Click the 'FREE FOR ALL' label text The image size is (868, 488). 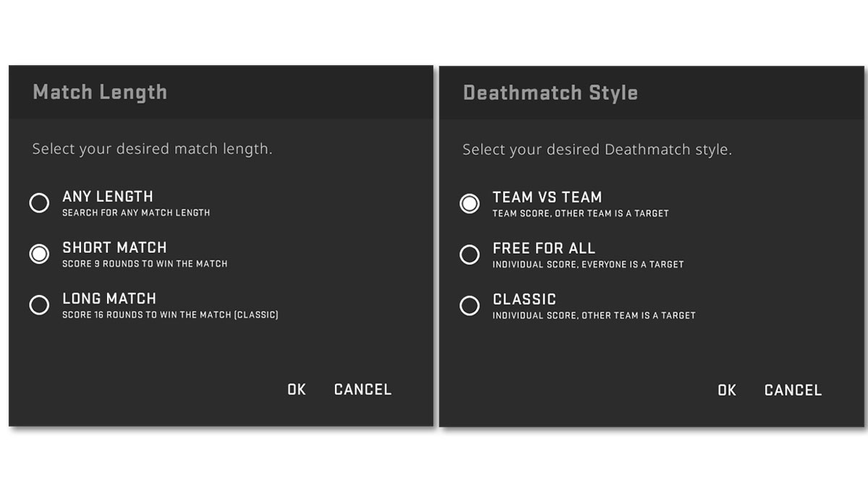click(x=544, y=248)
